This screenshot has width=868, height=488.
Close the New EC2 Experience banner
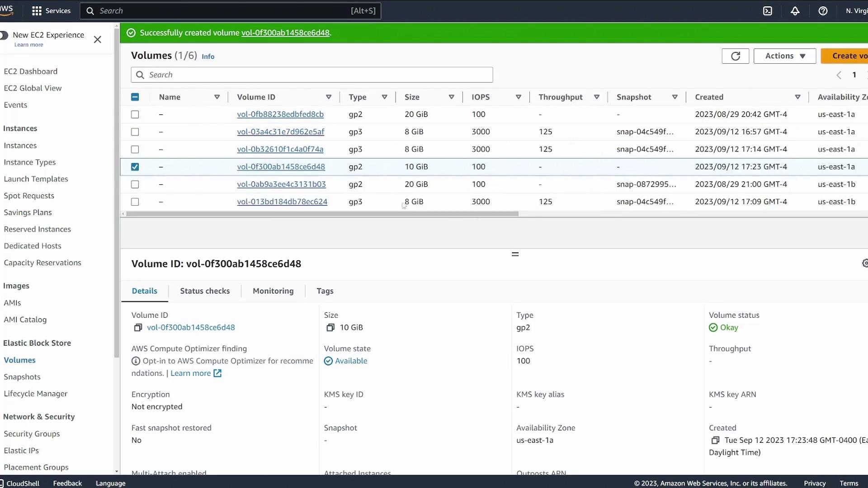coord(97,40)
